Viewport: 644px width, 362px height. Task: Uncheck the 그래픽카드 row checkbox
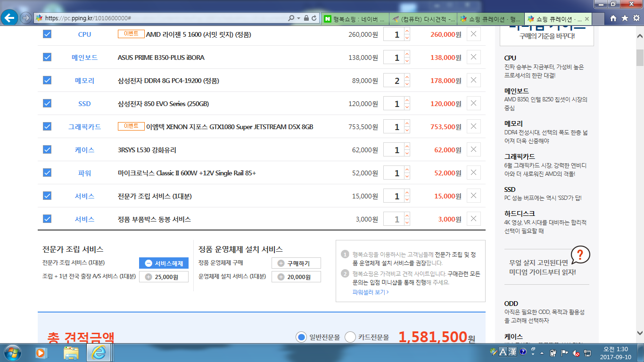click(x=47, y=126)
